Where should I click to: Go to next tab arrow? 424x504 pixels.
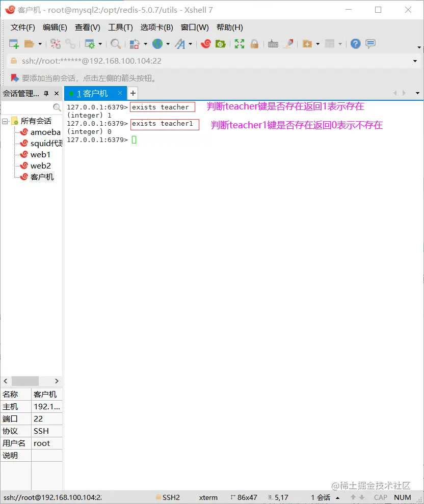404,93
